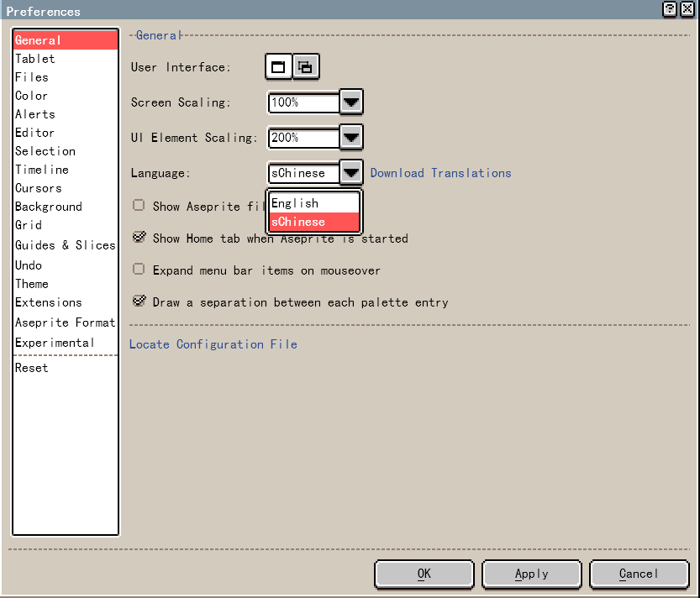
Task: Open Timeline preferences section
Action: [66, 170]
